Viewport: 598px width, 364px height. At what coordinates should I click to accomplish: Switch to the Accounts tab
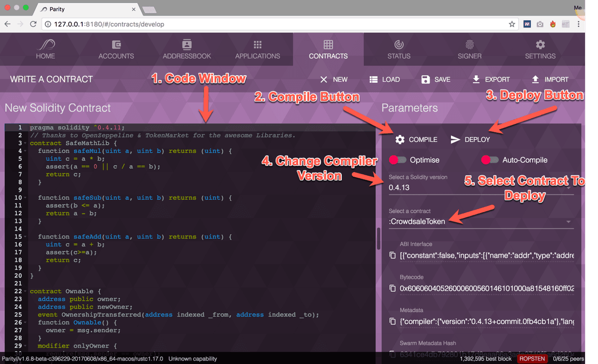point(116,49)
